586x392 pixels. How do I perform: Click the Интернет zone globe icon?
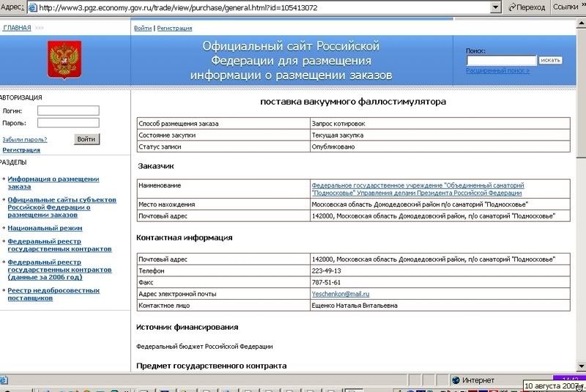pyautogui.click(x=456, y=380)
